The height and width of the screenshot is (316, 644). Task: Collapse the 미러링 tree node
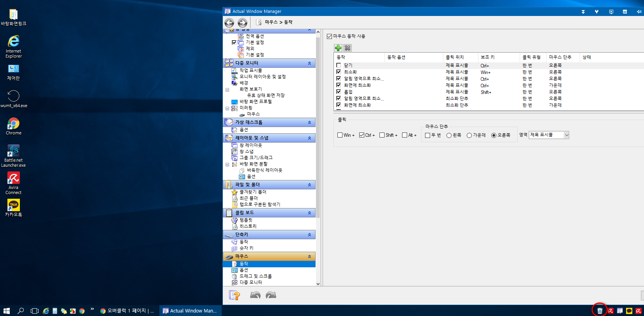coord(227,108)
